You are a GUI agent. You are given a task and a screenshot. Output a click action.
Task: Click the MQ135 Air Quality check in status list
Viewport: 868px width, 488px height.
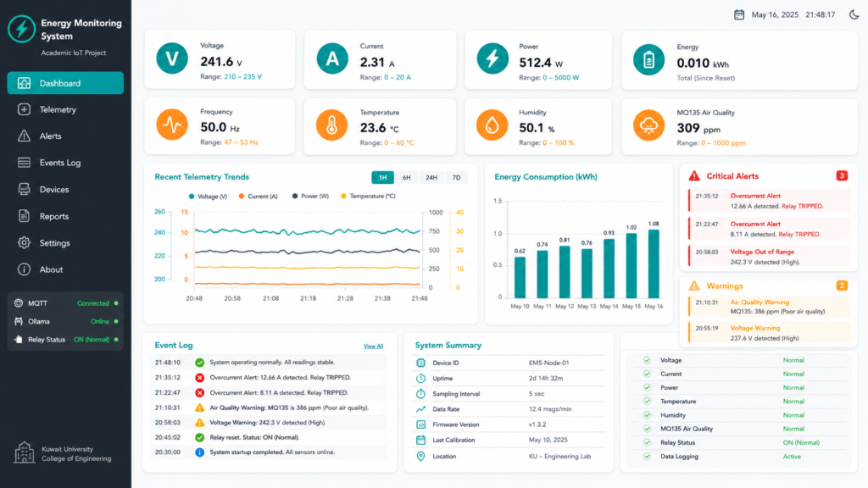[647, 429]
